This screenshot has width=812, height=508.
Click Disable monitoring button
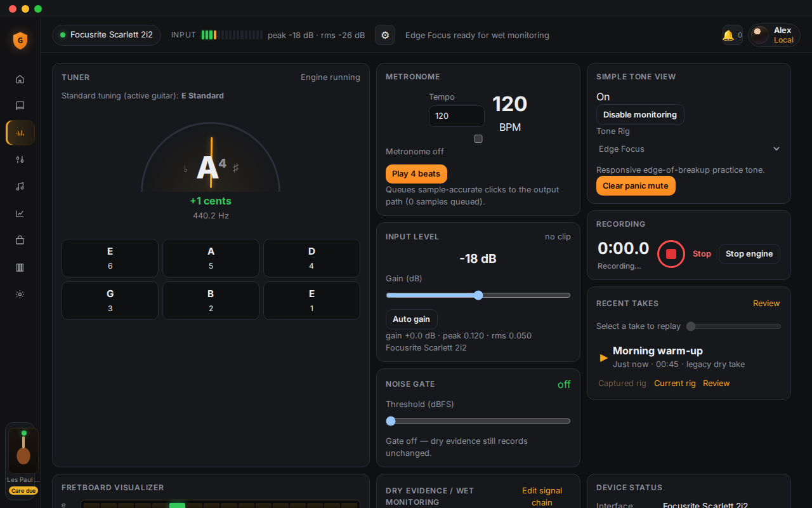(640, 115)
